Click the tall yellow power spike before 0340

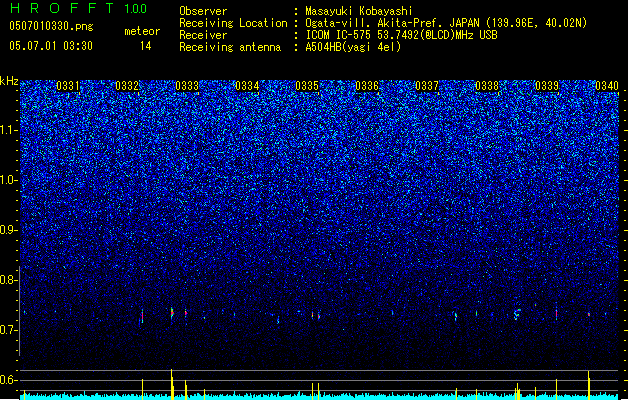tap(588, 385)
